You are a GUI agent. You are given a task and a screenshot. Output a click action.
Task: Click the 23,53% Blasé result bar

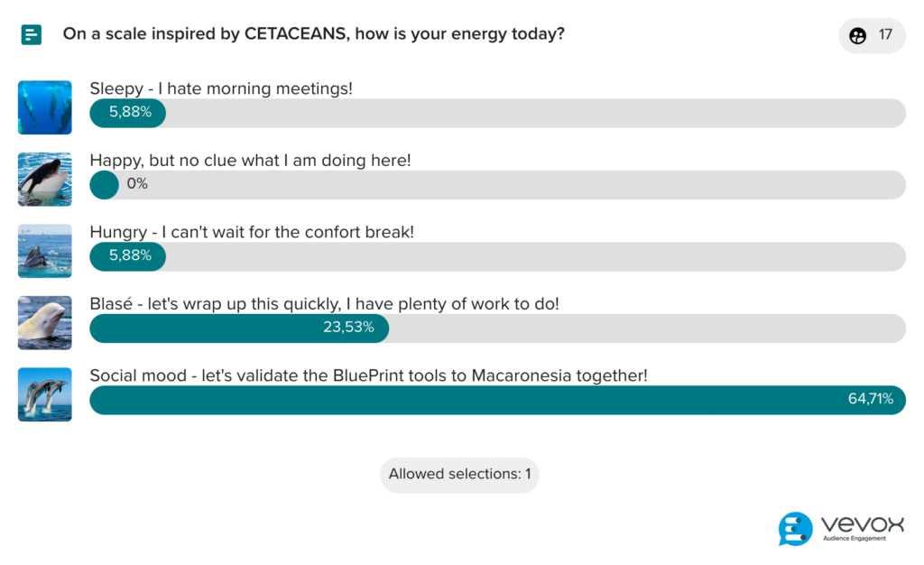tap(239, 328)
